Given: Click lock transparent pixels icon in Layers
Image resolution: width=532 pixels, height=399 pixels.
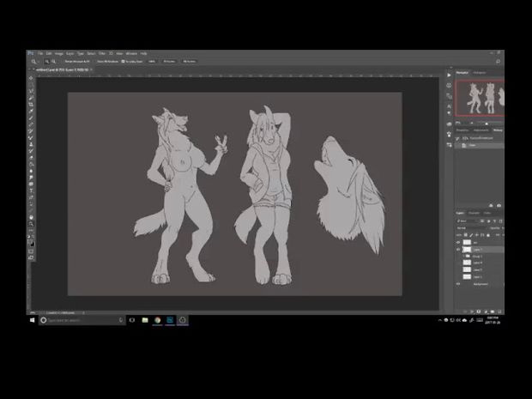Looking at the screenshot, I should [465, 235].
